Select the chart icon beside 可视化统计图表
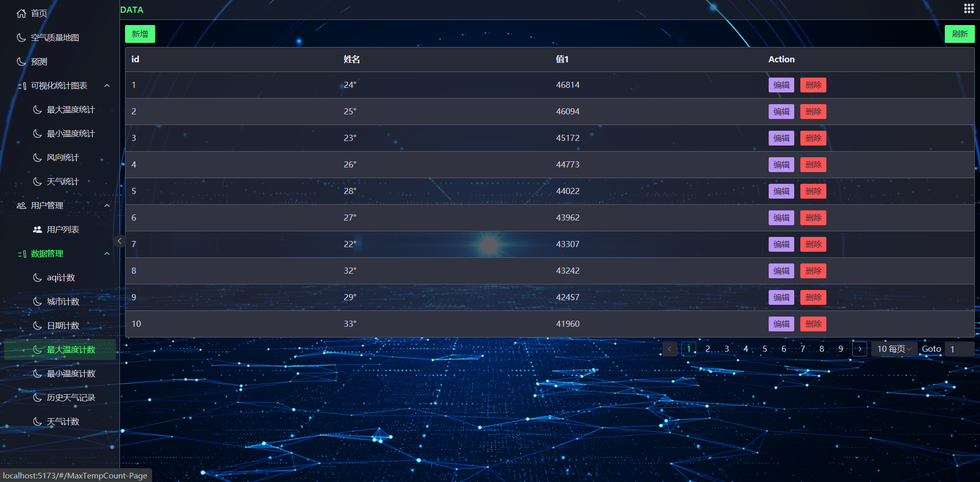Viewport: 980px width, 482px height. (21, 85)
